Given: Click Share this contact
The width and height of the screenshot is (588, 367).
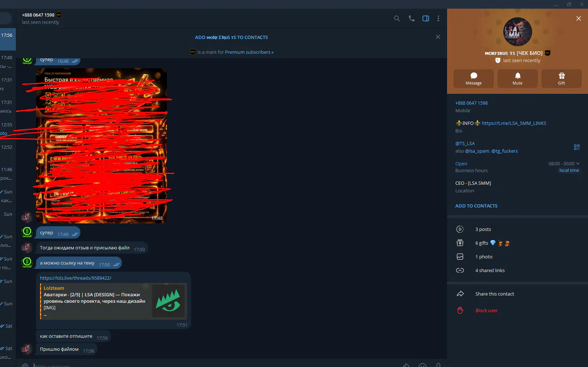Looking at the screenshot, I should 494,294.
